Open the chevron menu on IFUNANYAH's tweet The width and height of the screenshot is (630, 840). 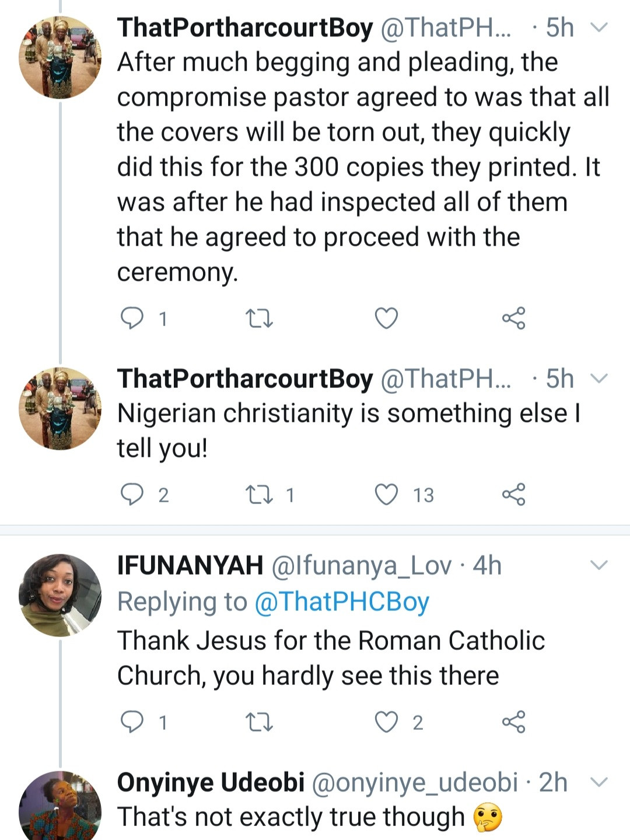point(599,565)
